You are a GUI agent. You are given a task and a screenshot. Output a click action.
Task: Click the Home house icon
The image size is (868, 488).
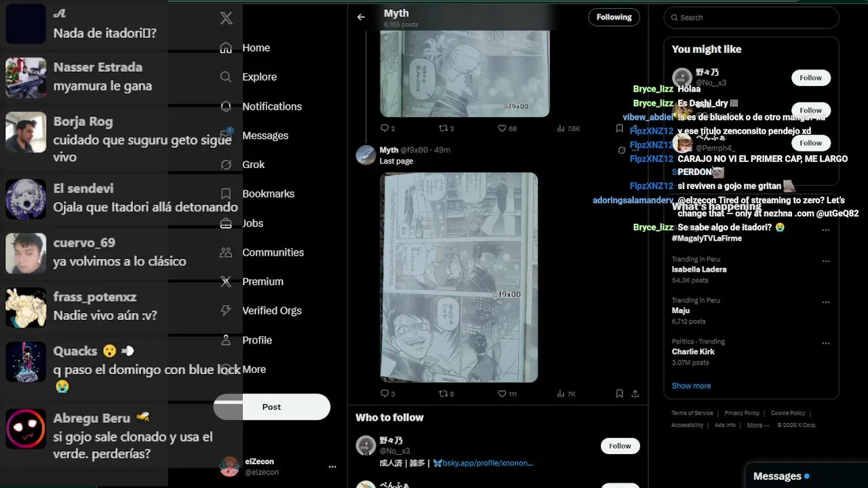(x=226, y=48)
